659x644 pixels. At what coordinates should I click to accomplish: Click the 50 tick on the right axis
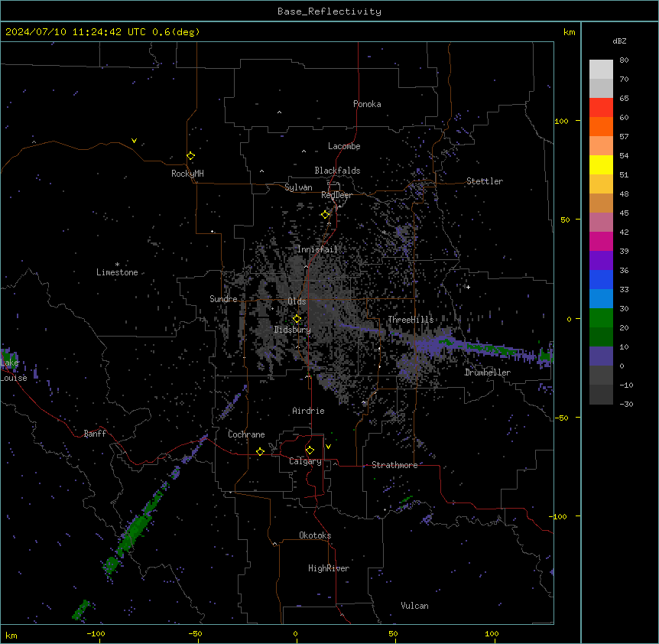tap(565, 220)
